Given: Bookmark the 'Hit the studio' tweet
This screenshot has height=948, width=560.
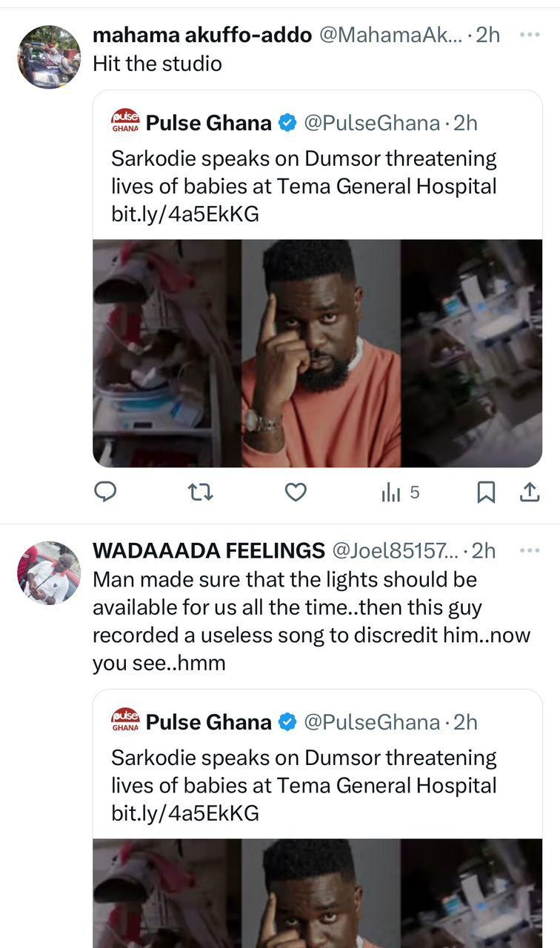Looking at the screenshot, I should 486,492.
